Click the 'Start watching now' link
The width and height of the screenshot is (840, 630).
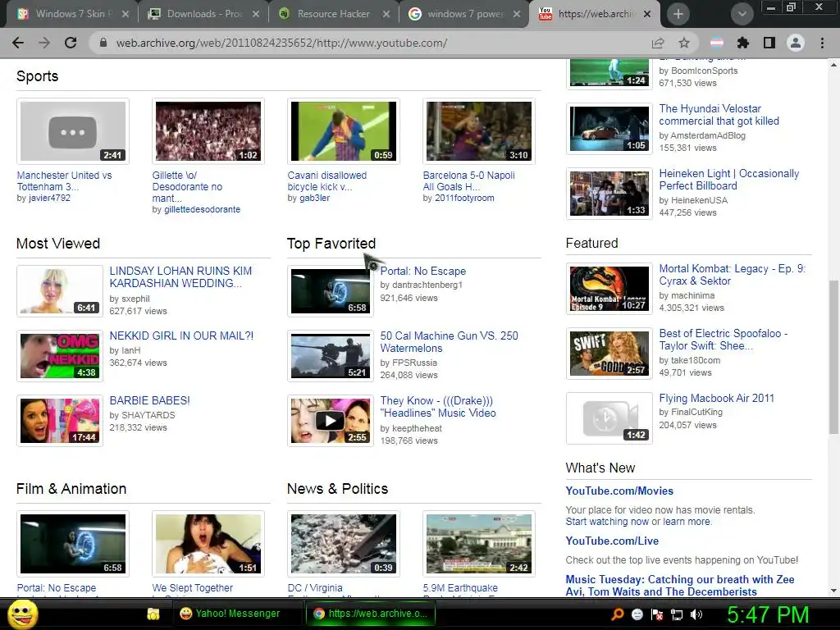pos(607,521)
